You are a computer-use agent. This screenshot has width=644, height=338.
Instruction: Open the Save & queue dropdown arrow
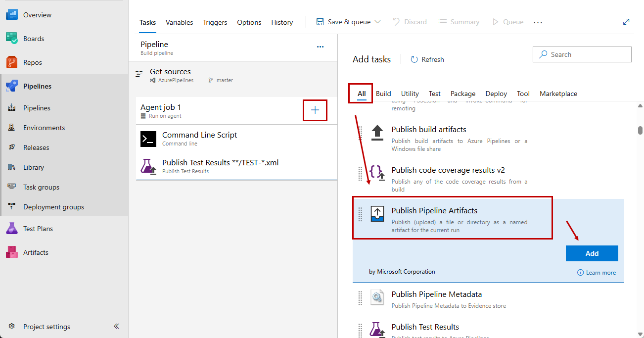pyautogui.click(x=377, y=22)
